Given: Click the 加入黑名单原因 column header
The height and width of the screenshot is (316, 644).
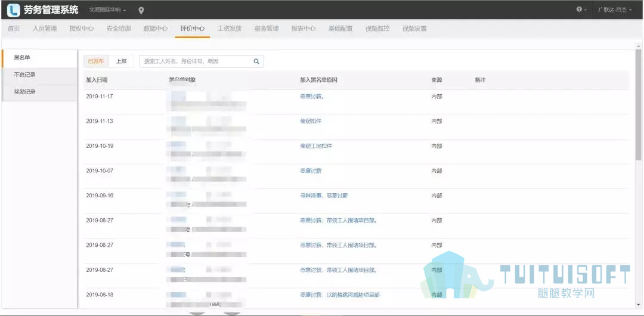Looking at the screenshot, I should pyautogui.click(x=318, y=80).
